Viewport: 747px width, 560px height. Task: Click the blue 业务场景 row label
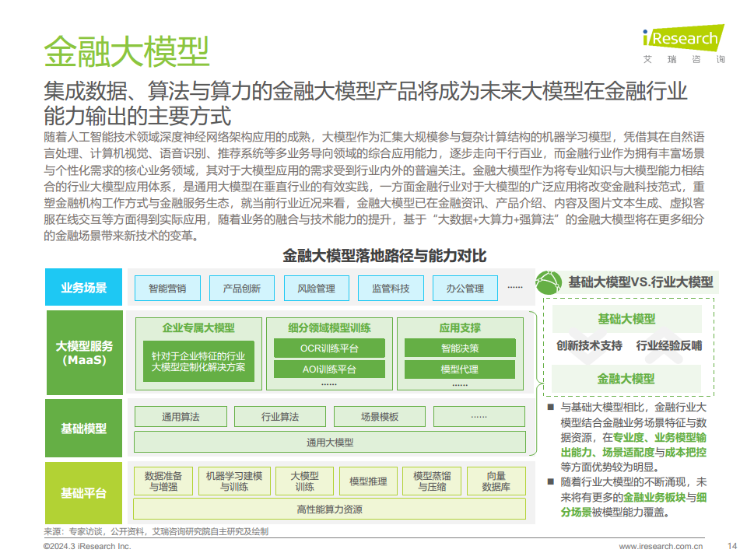83,289
